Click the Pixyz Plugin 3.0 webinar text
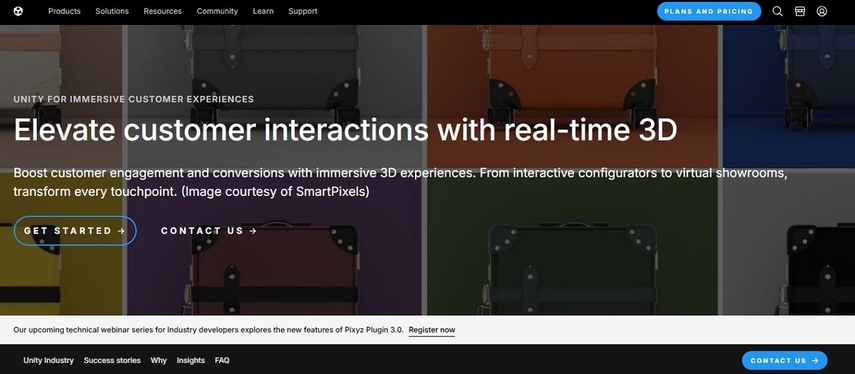 (208, 330)
